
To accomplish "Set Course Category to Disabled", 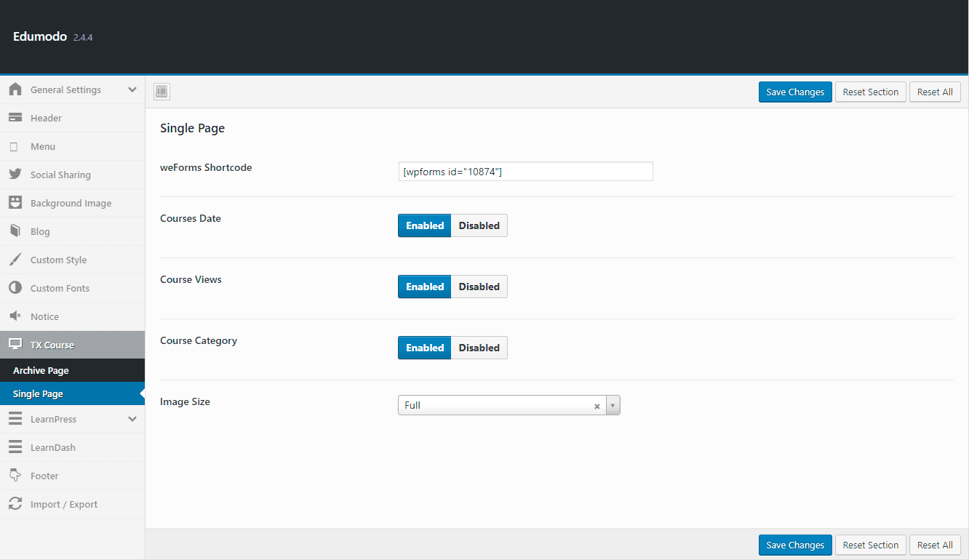I will (x=479, y=347).
